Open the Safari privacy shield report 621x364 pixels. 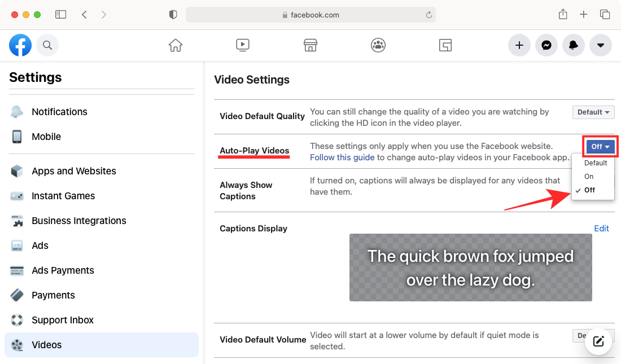coord(173,15)
